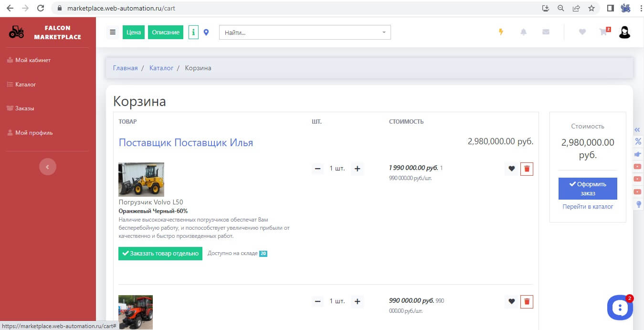Reload the page in browser
This screenshot has width=644, height=330.
41,8
